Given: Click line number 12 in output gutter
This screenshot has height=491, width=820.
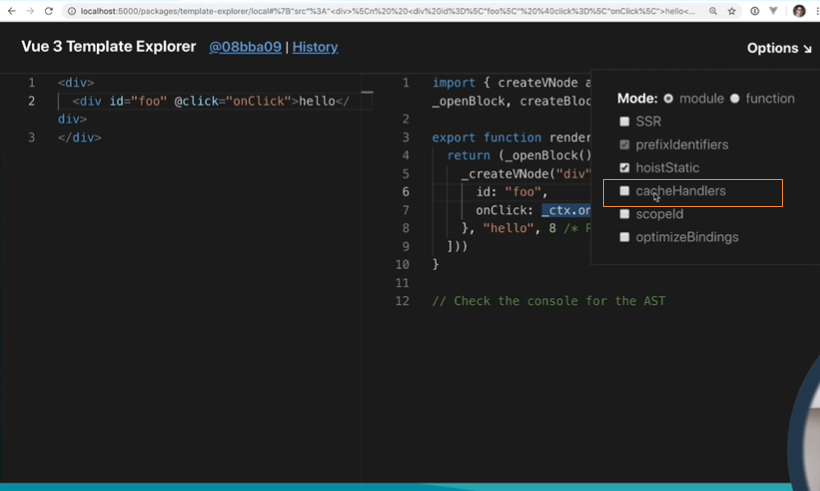Looking at the screenshot, I should 402,301.
